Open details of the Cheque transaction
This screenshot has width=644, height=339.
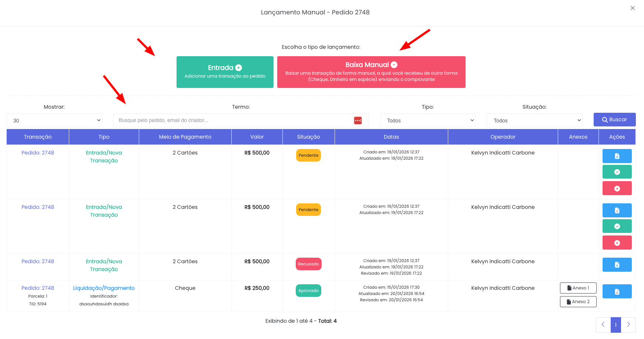pyautogui.click(x=617, y=292)
